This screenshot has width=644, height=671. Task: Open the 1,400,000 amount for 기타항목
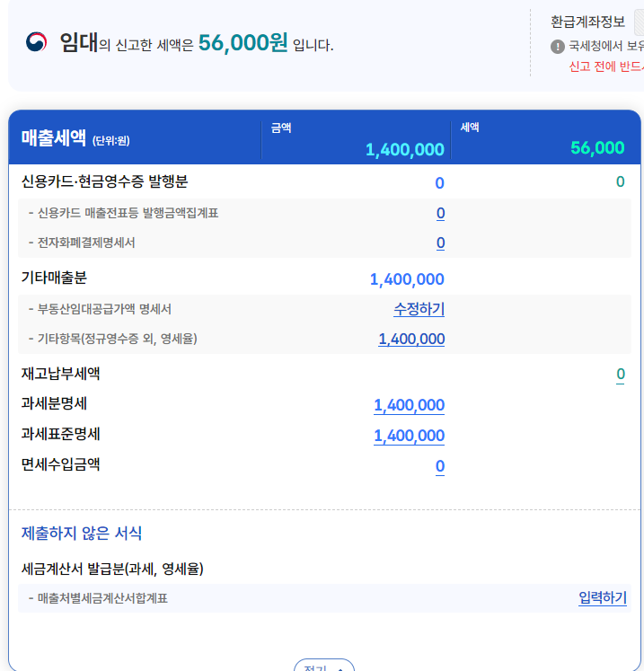pyautogui.click(x=411, y=339)
